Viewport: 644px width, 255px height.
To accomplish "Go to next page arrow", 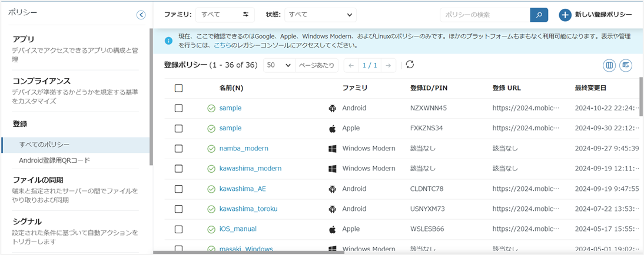I will click(x=388, y=66).
